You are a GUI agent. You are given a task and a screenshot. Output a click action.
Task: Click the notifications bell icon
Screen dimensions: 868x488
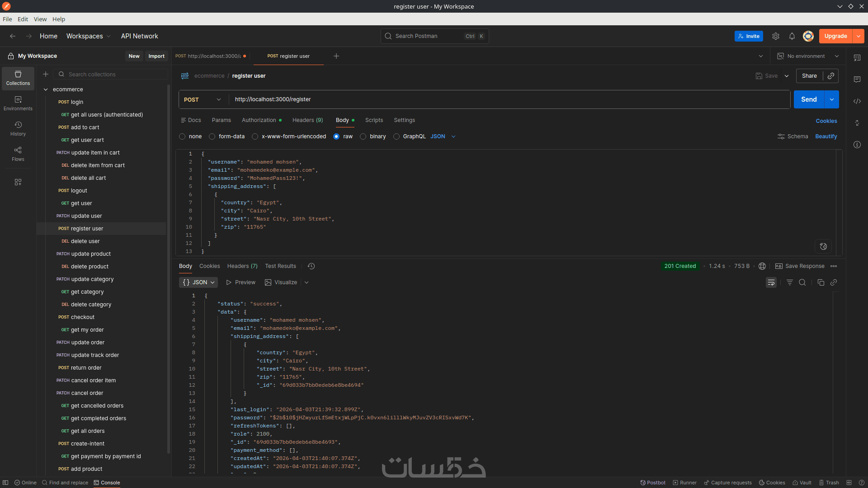tap(792, 36)
